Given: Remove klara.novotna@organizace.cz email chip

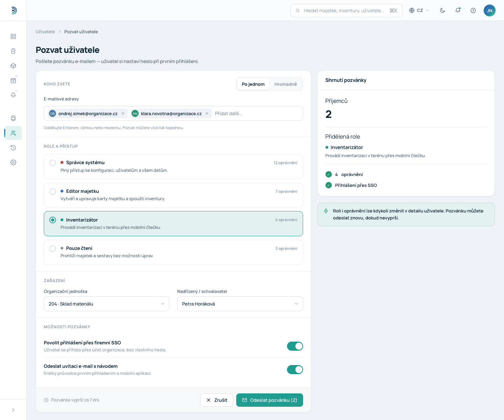Looking at the screenshot, I should (x=207, y=113).
